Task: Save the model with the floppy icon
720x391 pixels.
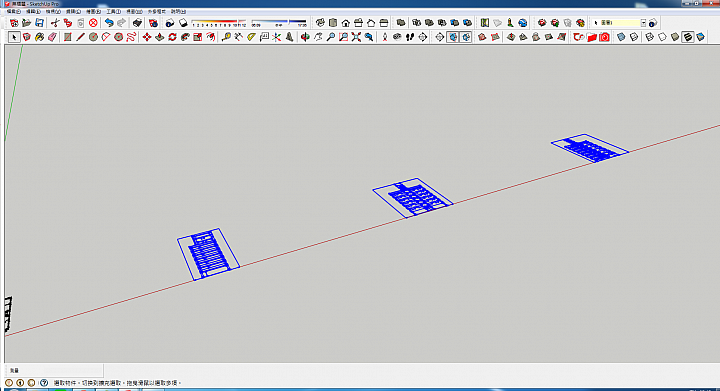Action: 39,22
